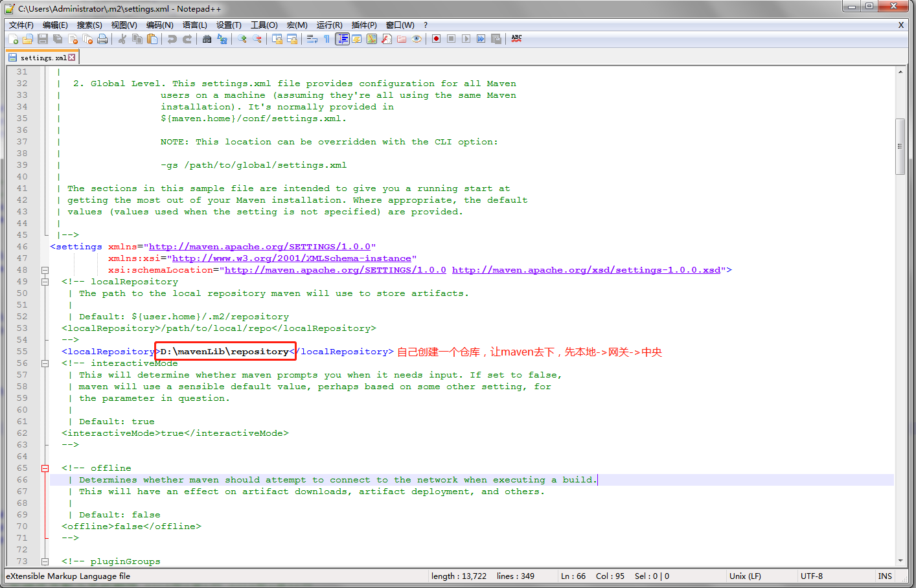Open Find using the binoculars icon
This screenshot has height=588, width=916.
207,39
